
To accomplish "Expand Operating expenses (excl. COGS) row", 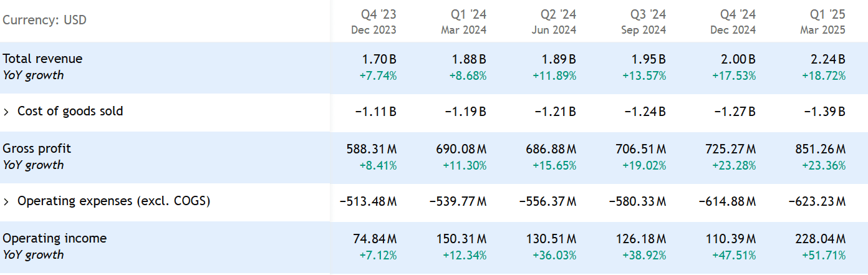I will click(7, 201).
